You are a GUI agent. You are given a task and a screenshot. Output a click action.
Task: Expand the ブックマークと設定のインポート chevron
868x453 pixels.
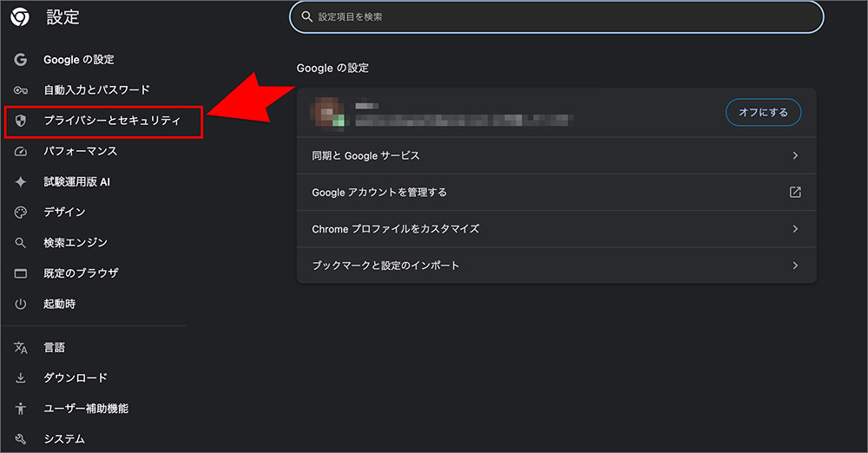click(795, 266)
